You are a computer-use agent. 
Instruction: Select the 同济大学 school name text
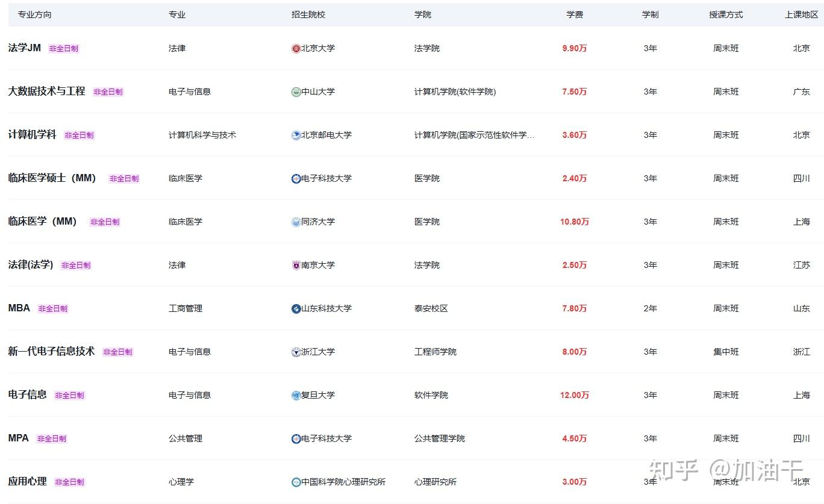coord(318,222)
